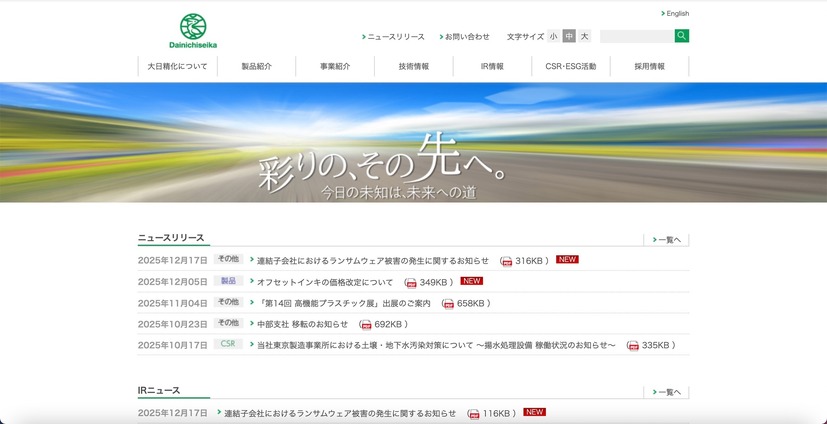
Task: Open 製品紹介 menu
Action: (x=256, y=66)
